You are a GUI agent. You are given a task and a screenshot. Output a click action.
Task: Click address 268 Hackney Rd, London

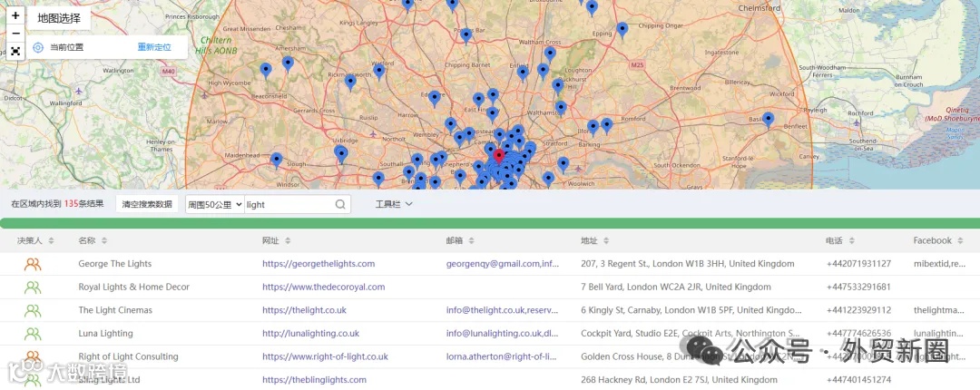(679, 379)
